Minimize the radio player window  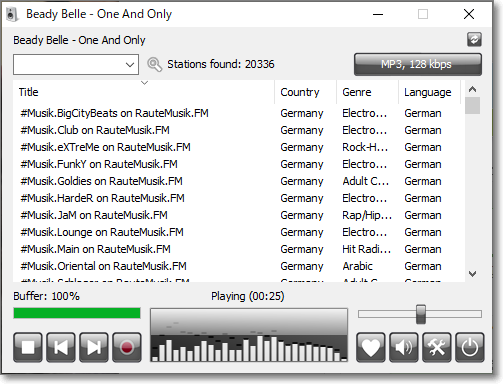coord(378,14)
